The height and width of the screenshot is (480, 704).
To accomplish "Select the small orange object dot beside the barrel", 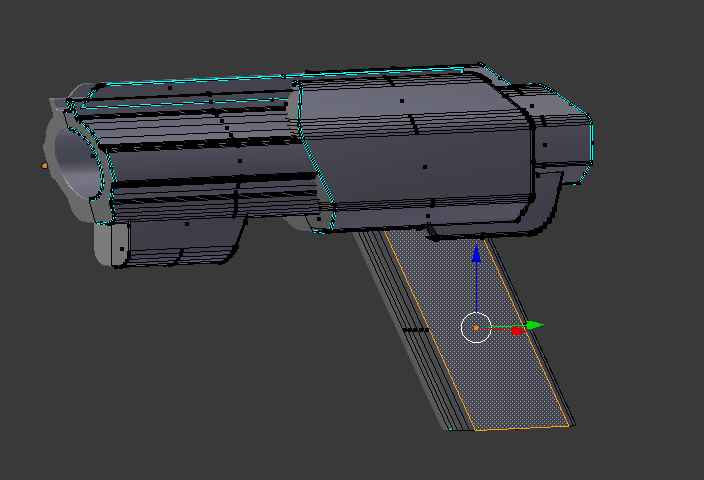I will (44, 166).
